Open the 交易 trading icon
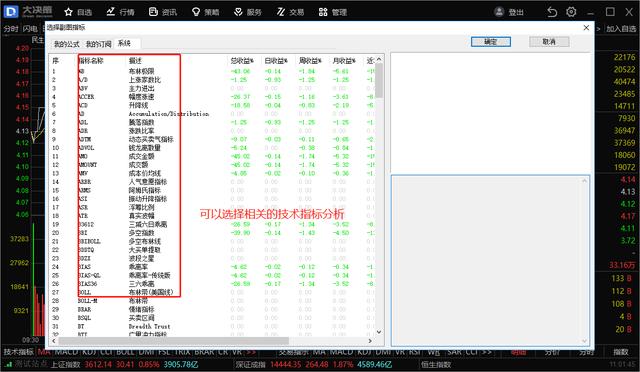Image resolution: width=640 pixels, height=372 pixels. point(281,12)
